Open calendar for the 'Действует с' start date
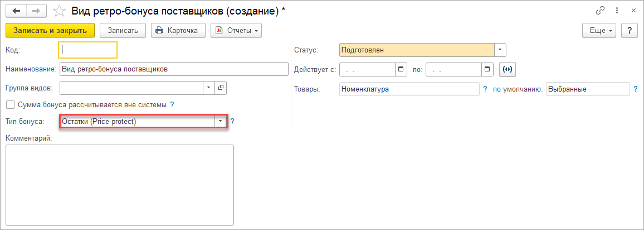This screenshot has height=230, width=644. pos(401,69)
